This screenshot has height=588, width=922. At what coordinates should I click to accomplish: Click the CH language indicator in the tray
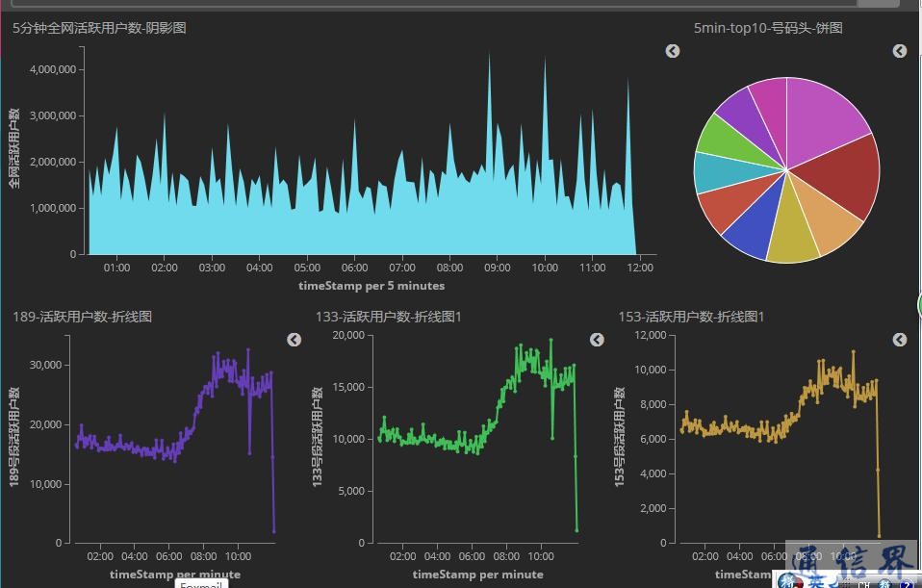(865, 582)
